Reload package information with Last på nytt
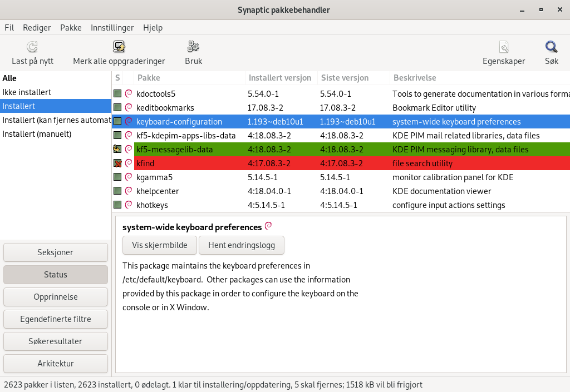Viewport: 570px width, 392px height. coord(32,53)
